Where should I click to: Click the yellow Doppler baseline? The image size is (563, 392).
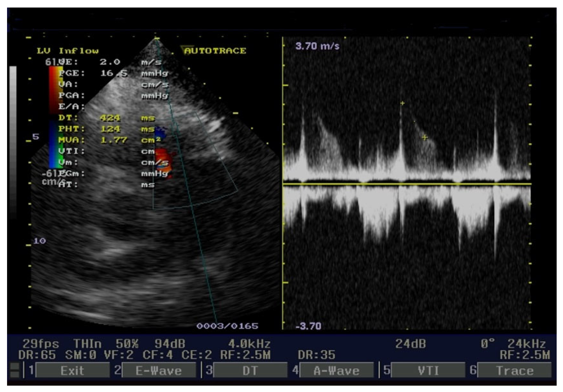point(407,184)
